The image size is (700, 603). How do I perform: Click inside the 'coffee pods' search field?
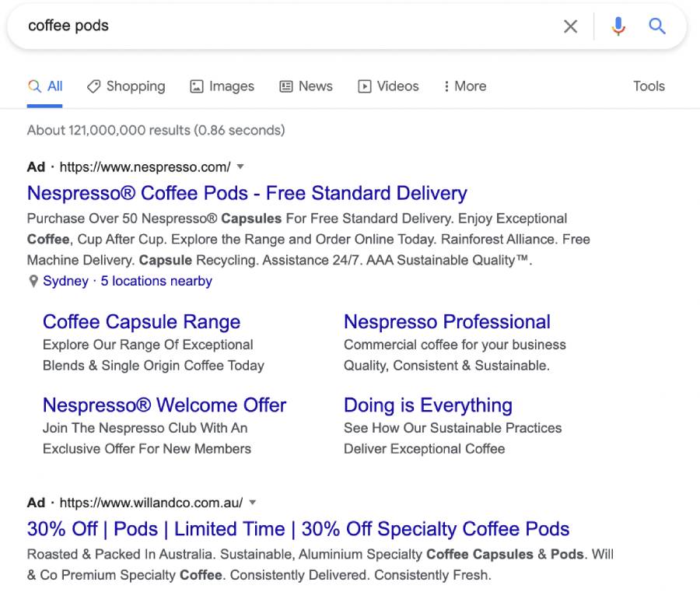[x=285, y=26]
